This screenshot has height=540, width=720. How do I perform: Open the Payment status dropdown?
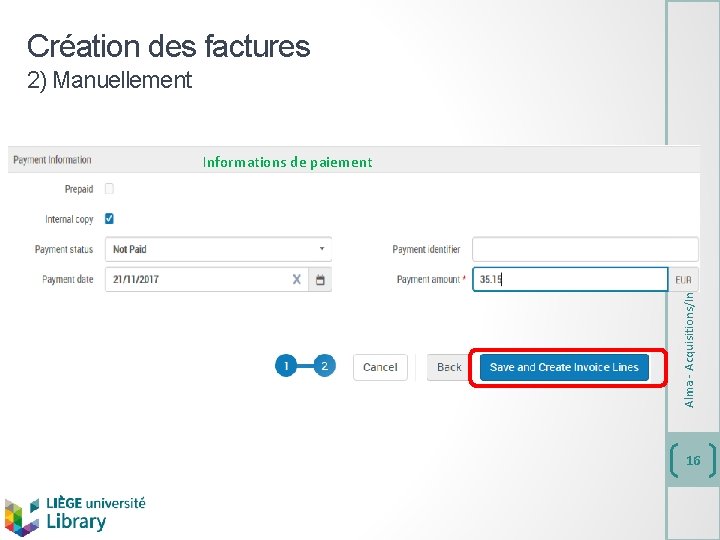[x=218, y=249]
